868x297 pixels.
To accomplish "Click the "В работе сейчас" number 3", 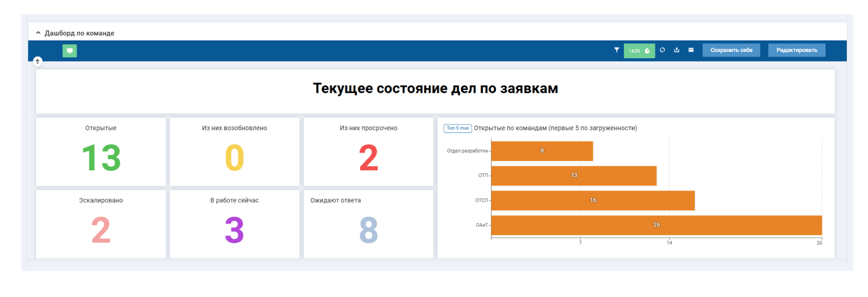I will pos(234,230).
